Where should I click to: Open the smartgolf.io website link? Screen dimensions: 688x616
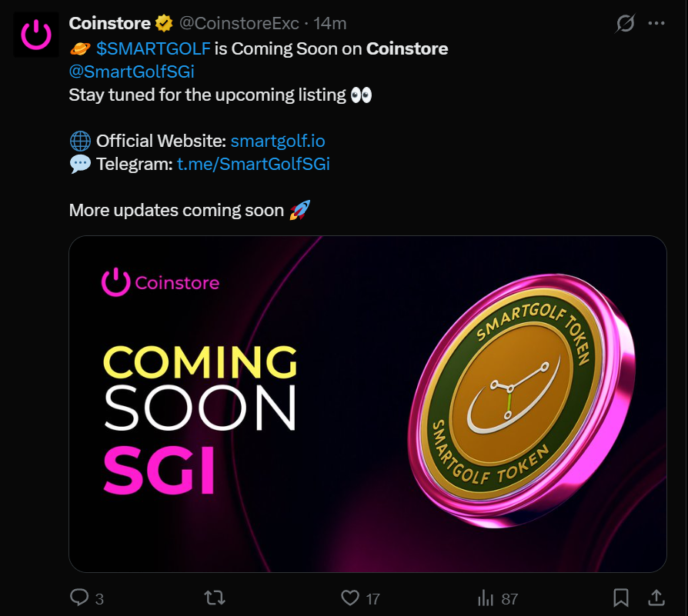(x=278, y=142)
